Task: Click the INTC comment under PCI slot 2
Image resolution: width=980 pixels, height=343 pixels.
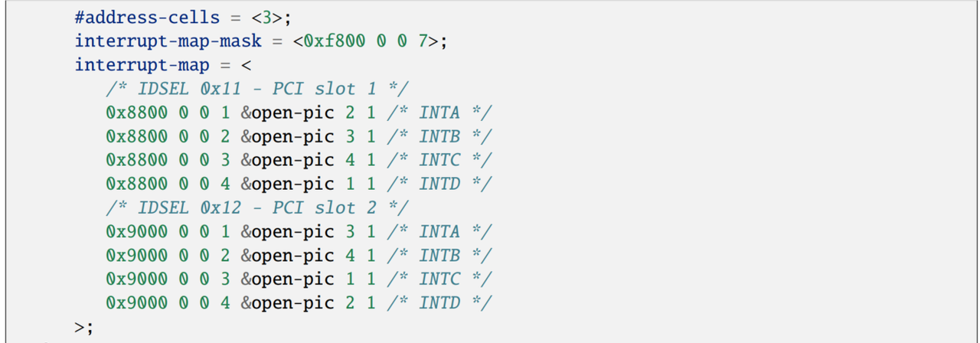Action: click(439, 279)
